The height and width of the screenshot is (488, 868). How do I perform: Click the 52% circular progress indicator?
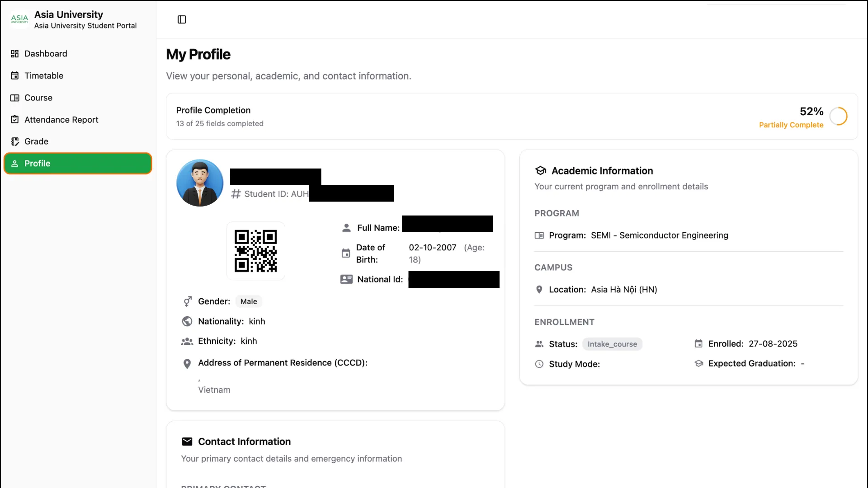pos(840,116)
